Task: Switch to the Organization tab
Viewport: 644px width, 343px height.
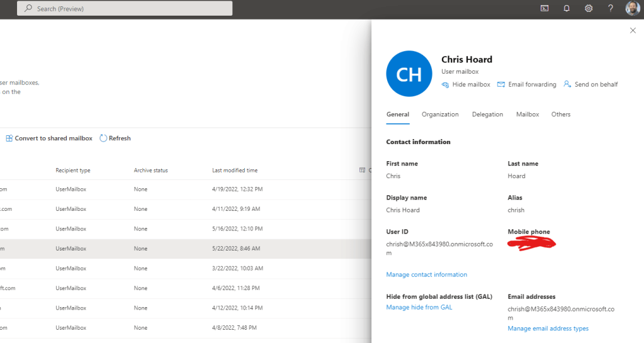Action: tap(440, 115)
